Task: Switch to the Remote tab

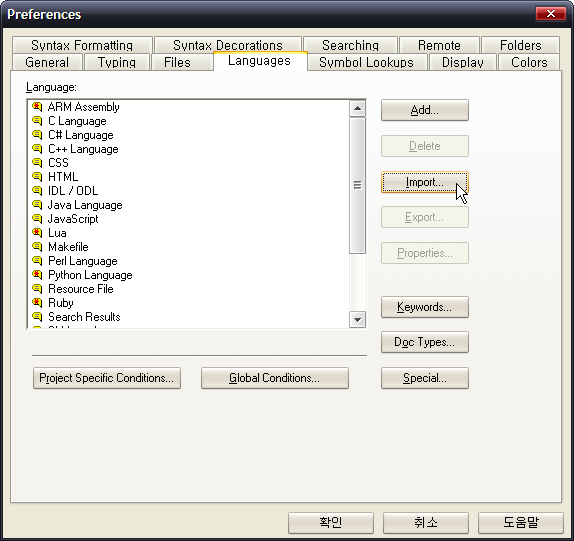Action: pyautogui.click(x=439, y=45)
